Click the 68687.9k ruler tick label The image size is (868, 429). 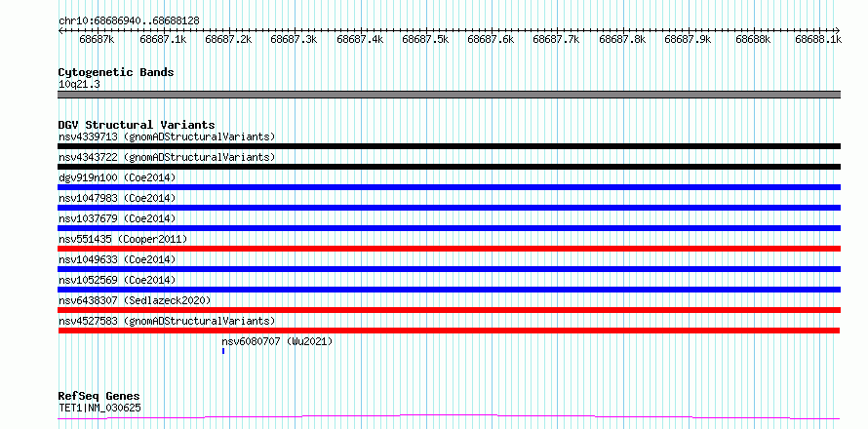[x=688, y=39]
